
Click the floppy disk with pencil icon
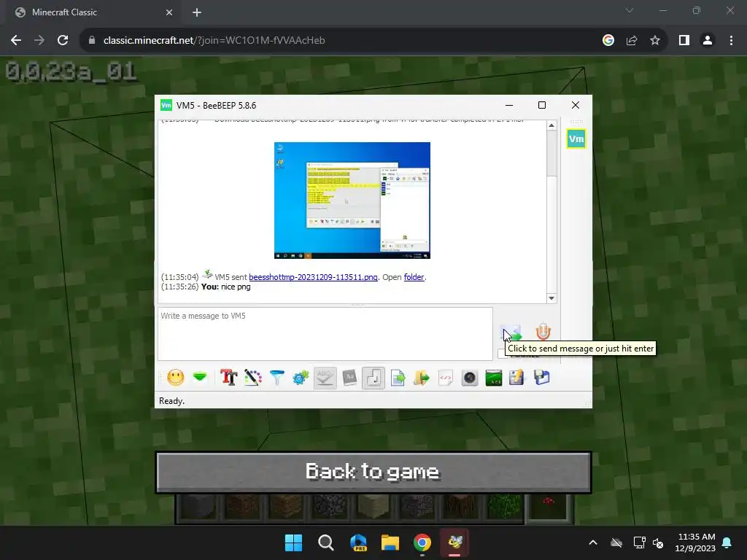point(517,378)
